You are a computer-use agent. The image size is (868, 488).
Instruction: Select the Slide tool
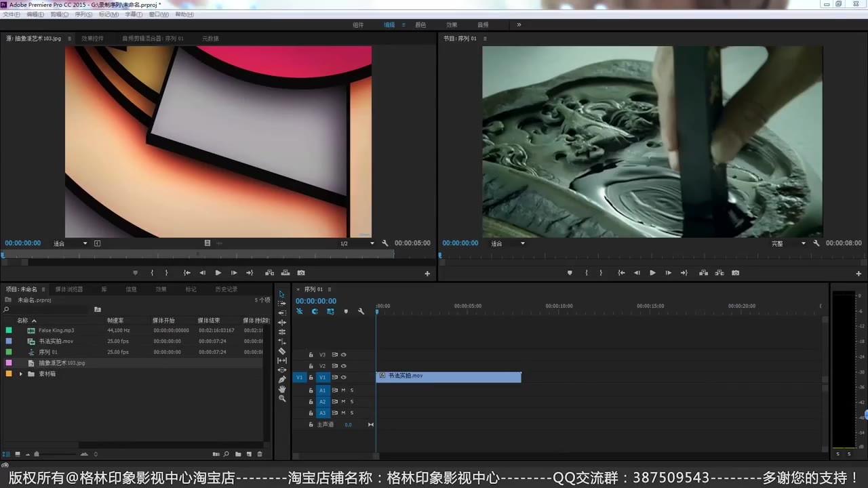tap(282, 370)
